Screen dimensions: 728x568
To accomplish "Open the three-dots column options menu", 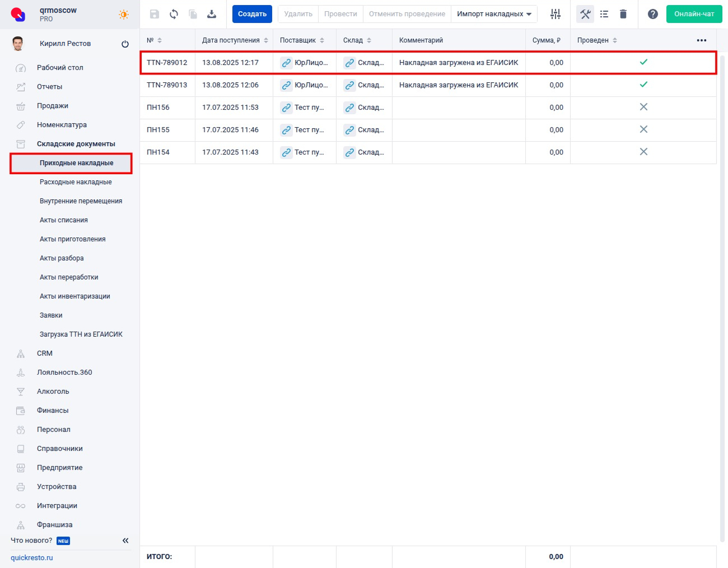I will [x=701, y=40].
